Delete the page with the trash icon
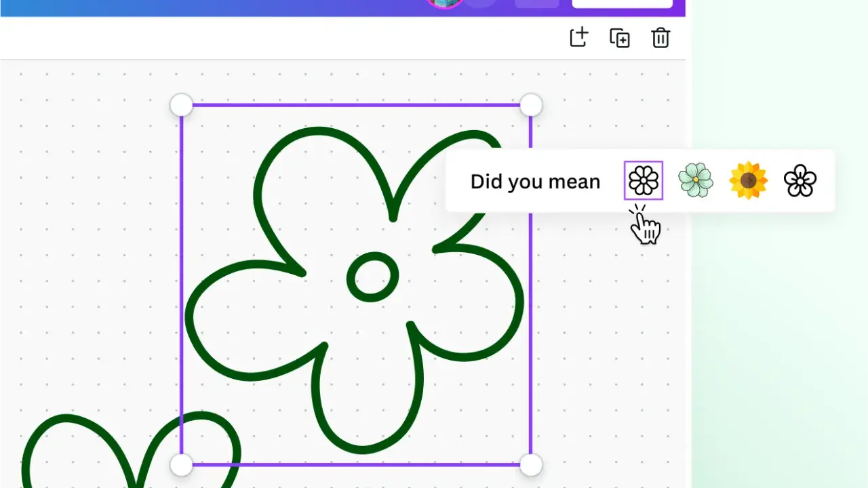The height and width of the screenshot is (488, 868). pos(660,38)
